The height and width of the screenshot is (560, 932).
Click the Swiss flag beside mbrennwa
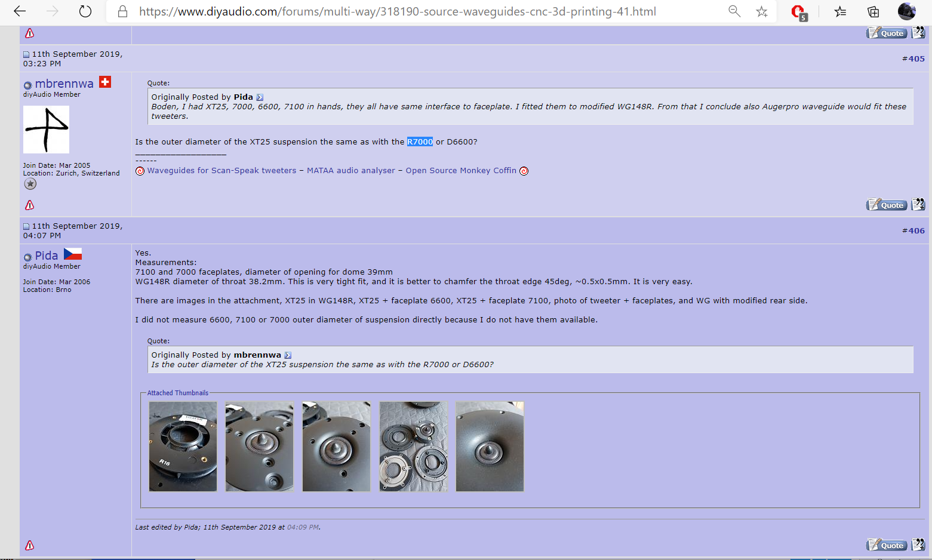pos(105,82)
